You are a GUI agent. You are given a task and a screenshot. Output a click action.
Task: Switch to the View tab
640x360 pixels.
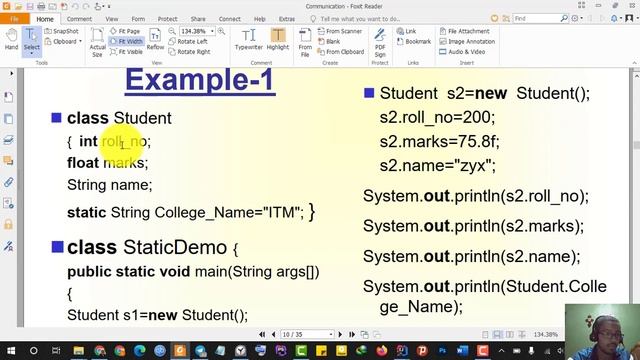(111, 19)
